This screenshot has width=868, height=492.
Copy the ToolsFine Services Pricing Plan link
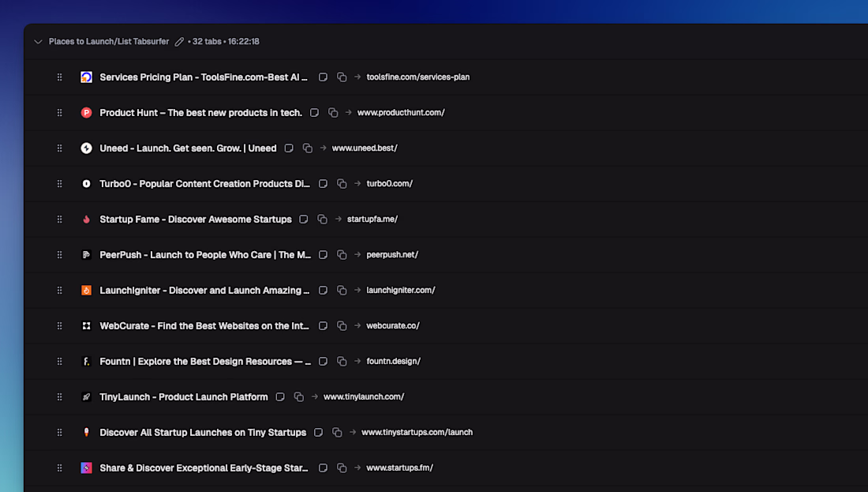pos(342,77)
